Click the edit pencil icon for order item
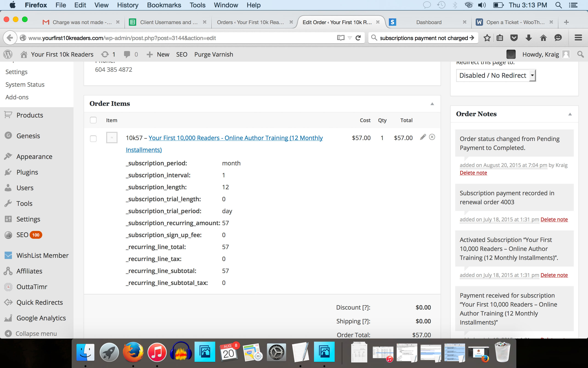This screenshot has height=368, width=588. 423,137
